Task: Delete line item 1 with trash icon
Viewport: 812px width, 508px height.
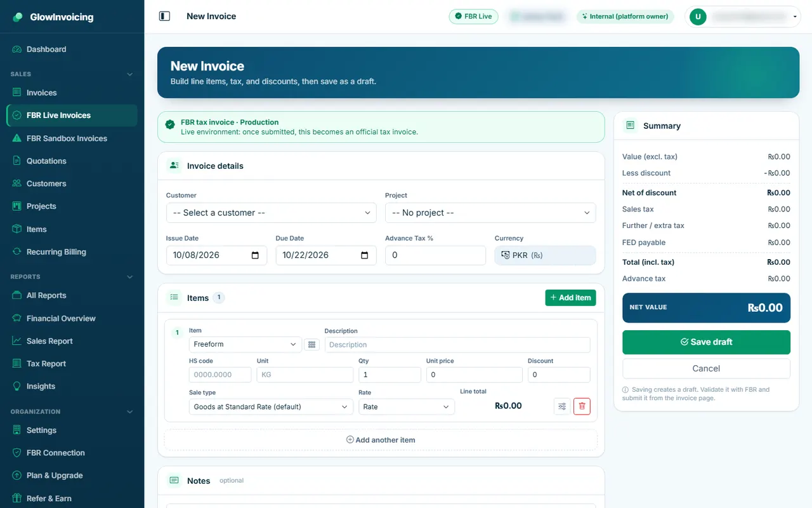Action: [582, 406]
